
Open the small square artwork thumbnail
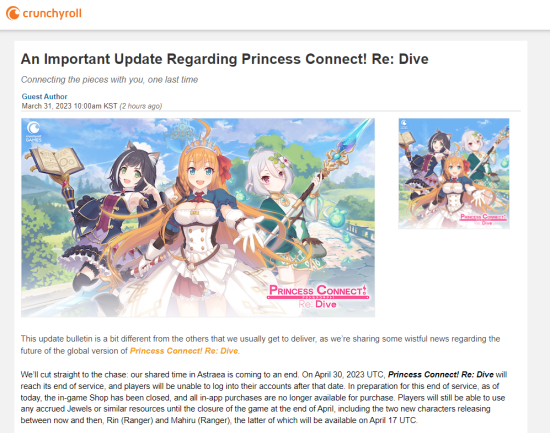pos(454,174)
